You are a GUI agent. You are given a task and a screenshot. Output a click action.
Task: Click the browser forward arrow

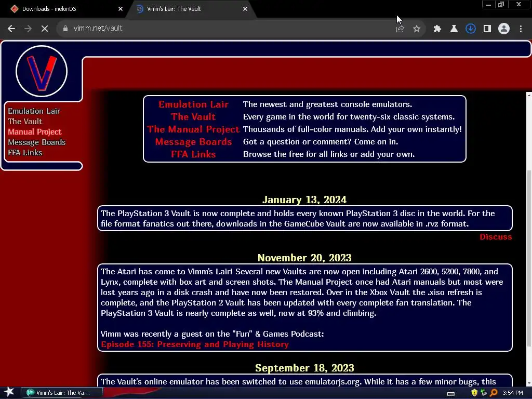pos(28,29)
